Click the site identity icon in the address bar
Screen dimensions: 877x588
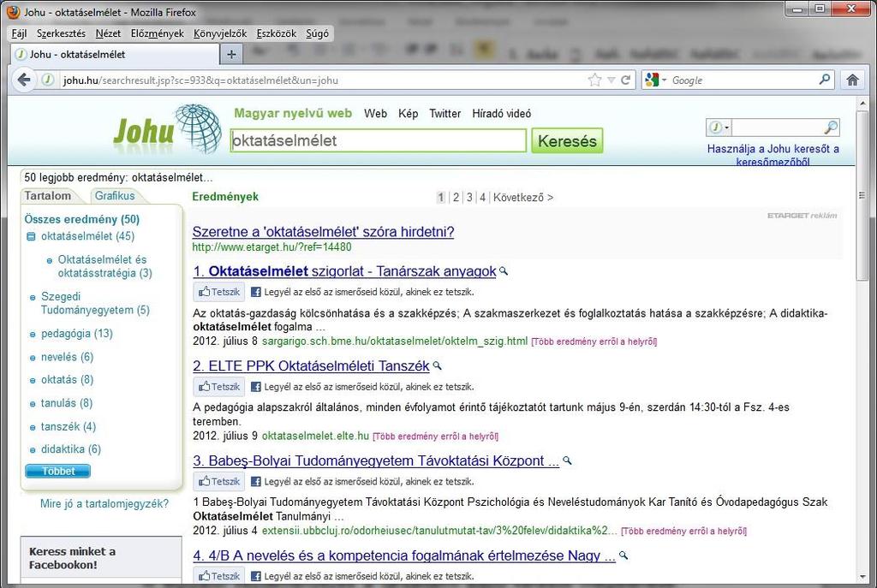point(48,80)
